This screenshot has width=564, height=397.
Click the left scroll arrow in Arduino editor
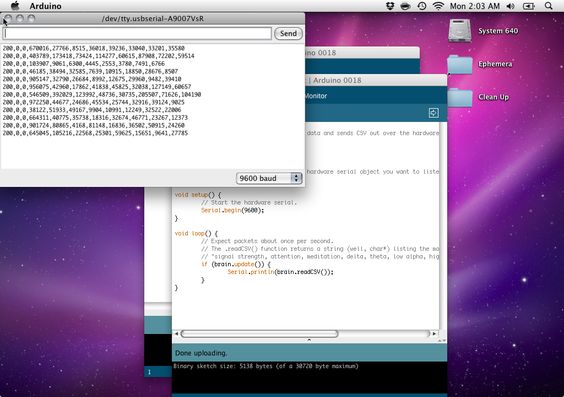click(x=176, y=334)
